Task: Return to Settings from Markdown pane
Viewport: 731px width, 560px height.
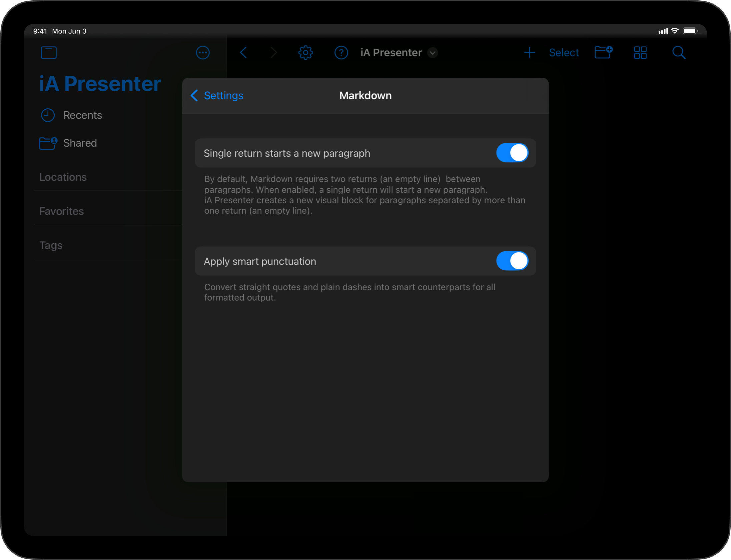Action: (217, 96)
